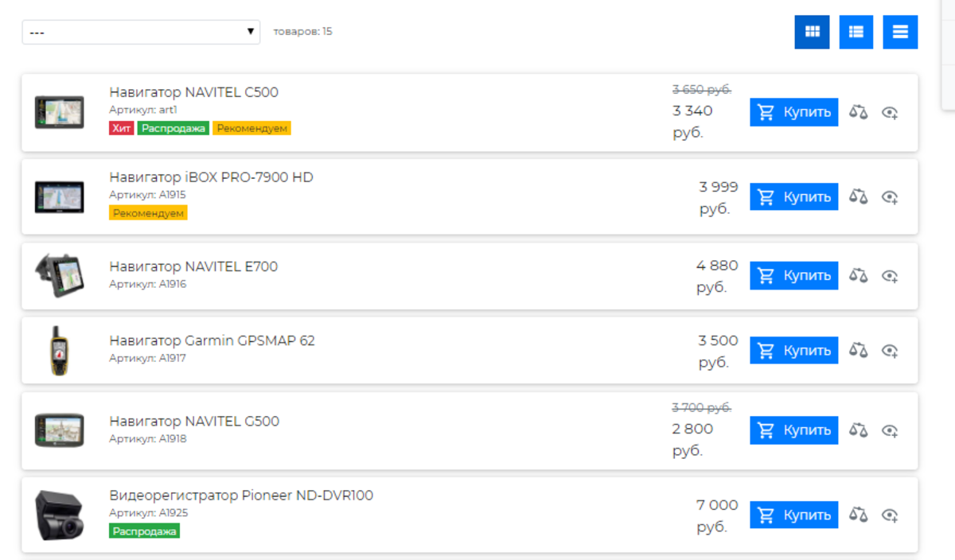Switch to grid tile view
This screenshot has height=560, width=955.
coord(812,32)
